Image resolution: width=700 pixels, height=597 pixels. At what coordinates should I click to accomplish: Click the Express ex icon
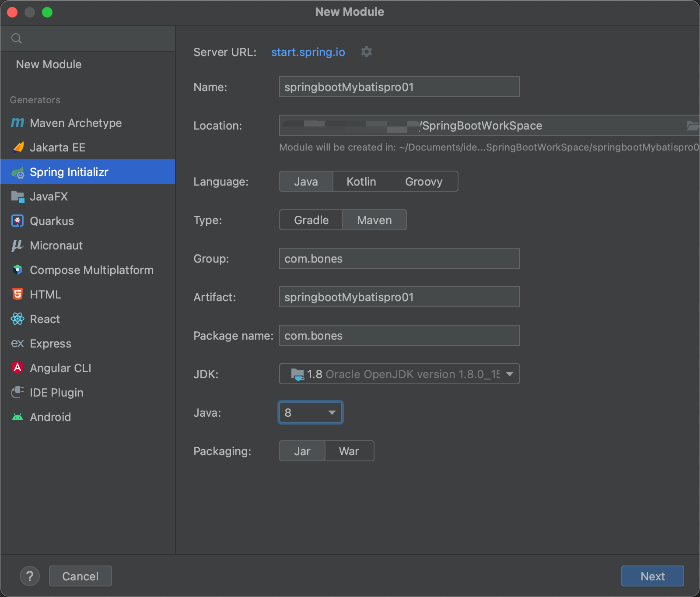click(17, 344)
